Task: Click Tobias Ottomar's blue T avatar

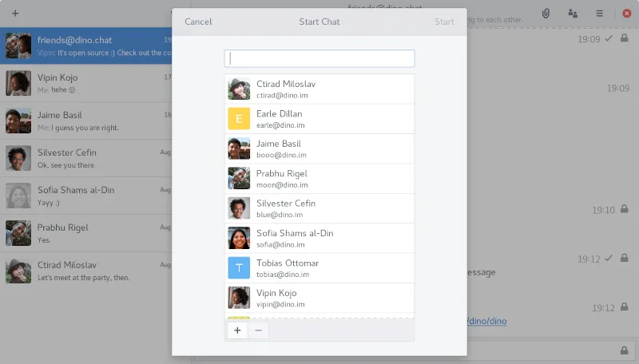Action: click(x=239, y=268)
